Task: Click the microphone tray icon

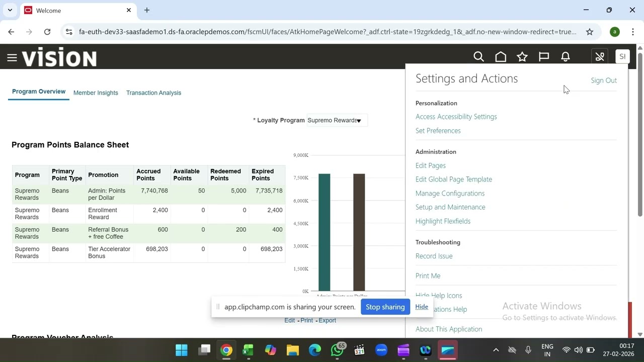Action: [x=528, y=350]
